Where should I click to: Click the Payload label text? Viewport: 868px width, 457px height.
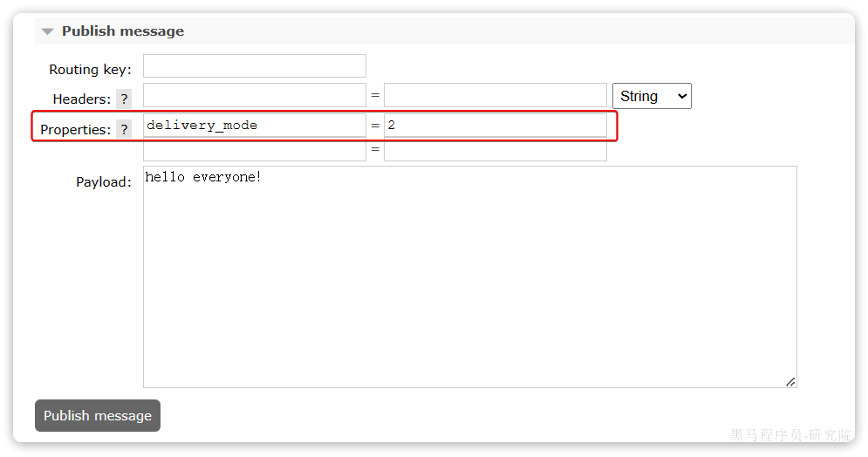104,181
